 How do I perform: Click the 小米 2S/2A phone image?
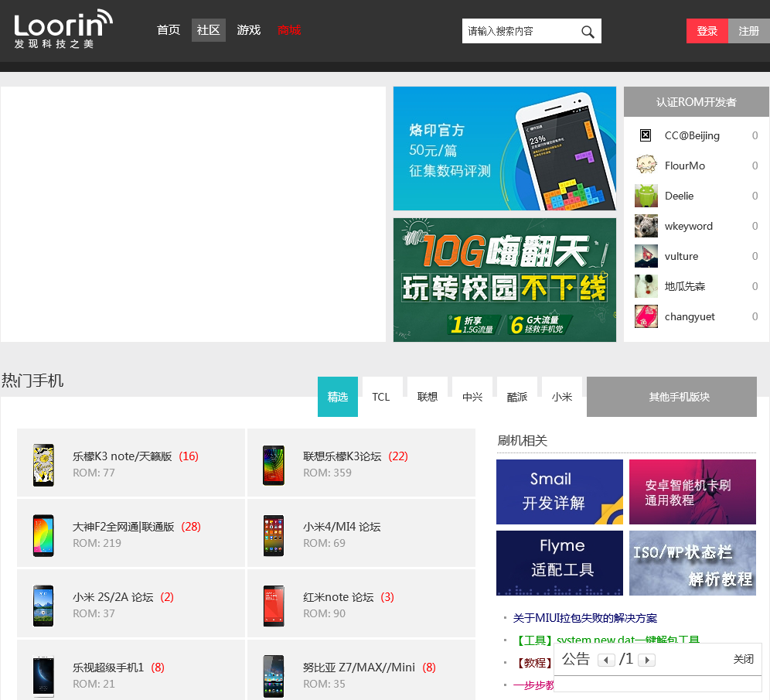(x=43, y=606)
